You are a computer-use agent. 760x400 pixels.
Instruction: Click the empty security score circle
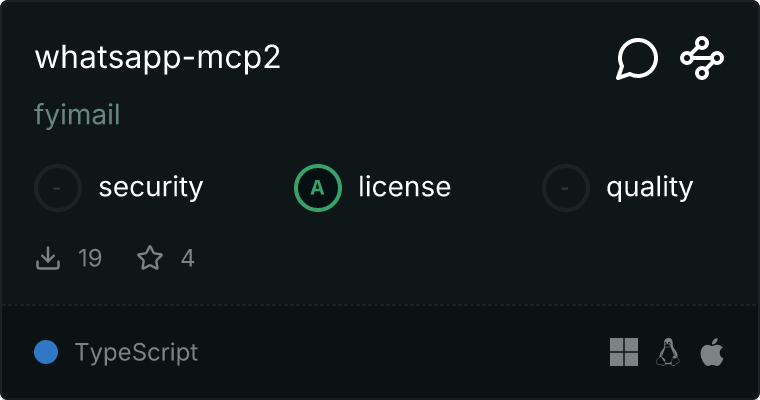(x=58, y=188)
